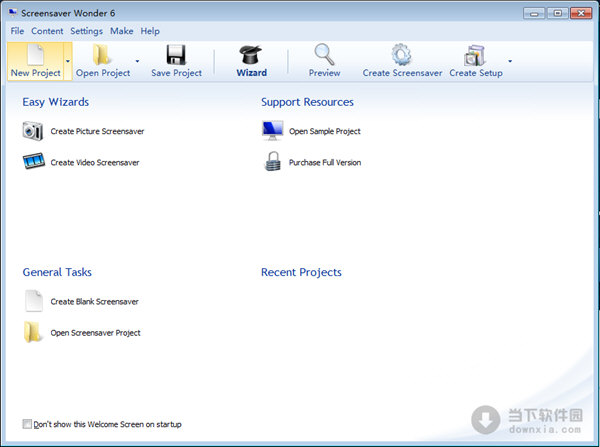The image size is (600, 447).
Task: Click the Create Screensaver gear icon
Action: pyautogui.click(x=401, y=55)
